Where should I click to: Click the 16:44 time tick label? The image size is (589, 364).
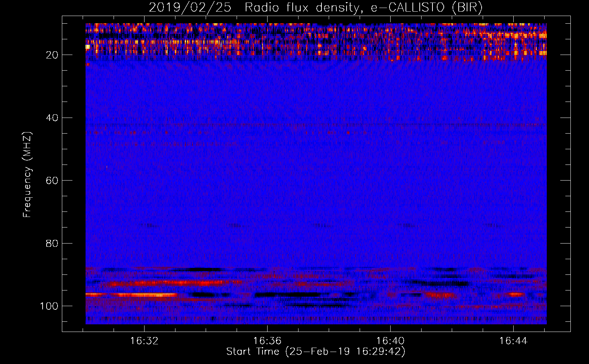pos(513,341)
